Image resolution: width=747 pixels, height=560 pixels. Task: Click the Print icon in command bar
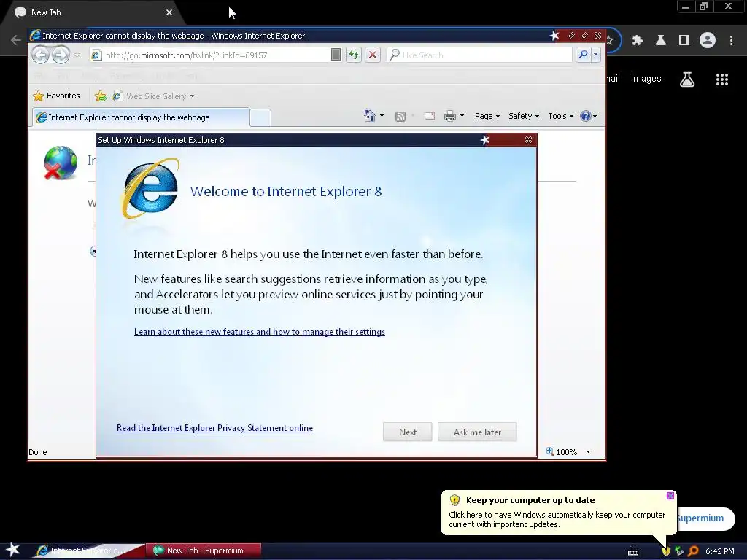[x=449, y=116]
